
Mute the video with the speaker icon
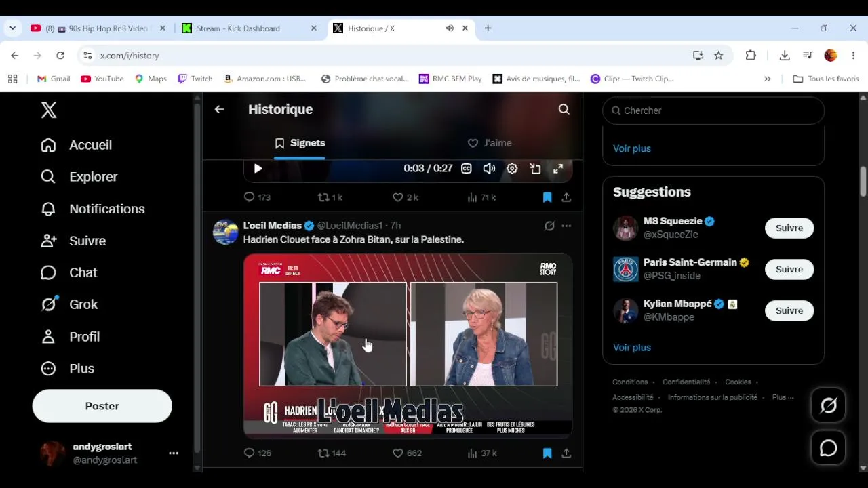coord(489,169)
